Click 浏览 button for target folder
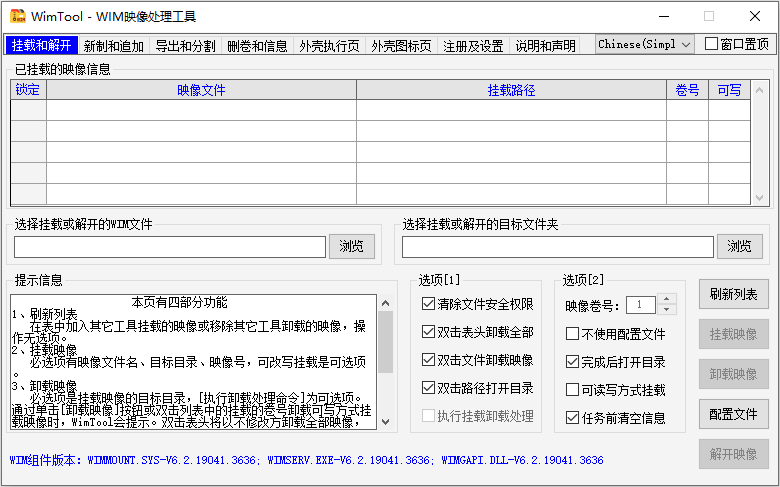This screenshot has width=780, height=487. pyautogui.click(x=739, y=246)
